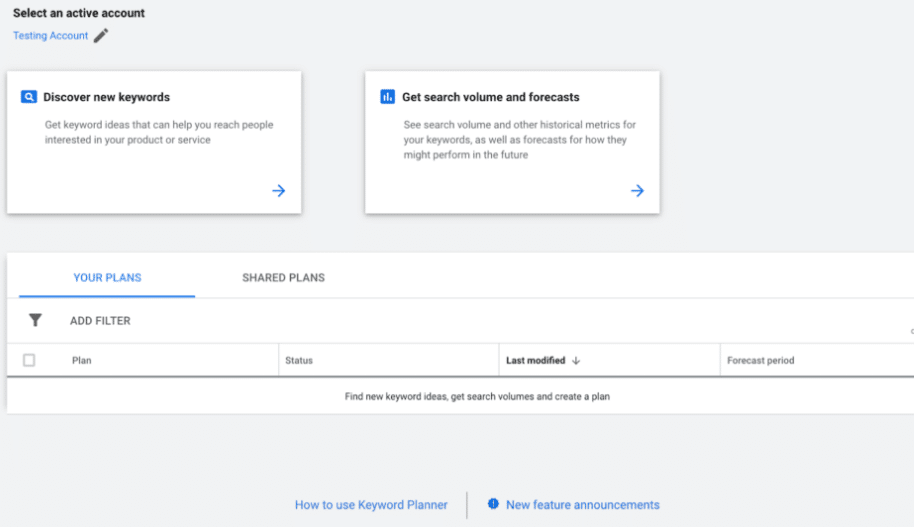
Task: Open How to use Keyword Planner link
Action: 371,505
